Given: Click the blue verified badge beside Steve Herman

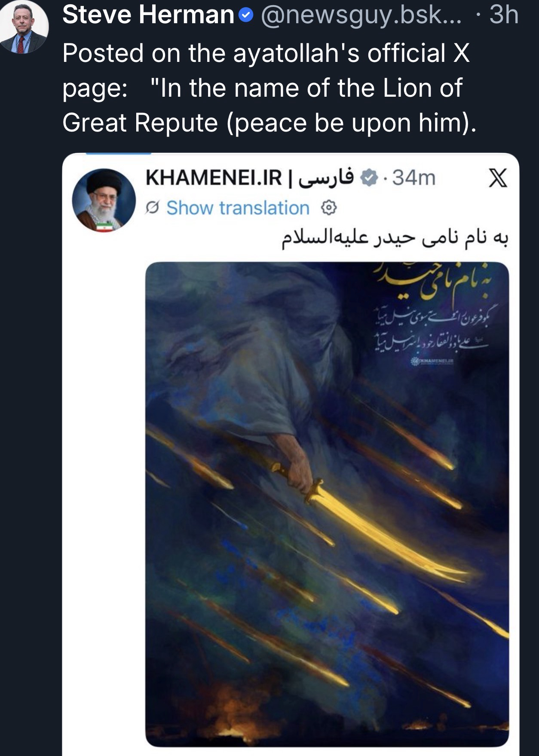Looking at the screenshot, I should pyautogui.click(x=245, y=16).
